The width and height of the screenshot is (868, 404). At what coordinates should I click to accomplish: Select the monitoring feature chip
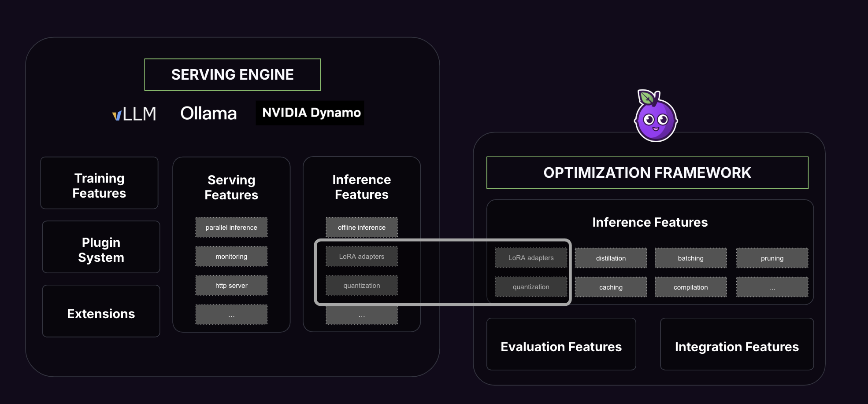point(231,257)
